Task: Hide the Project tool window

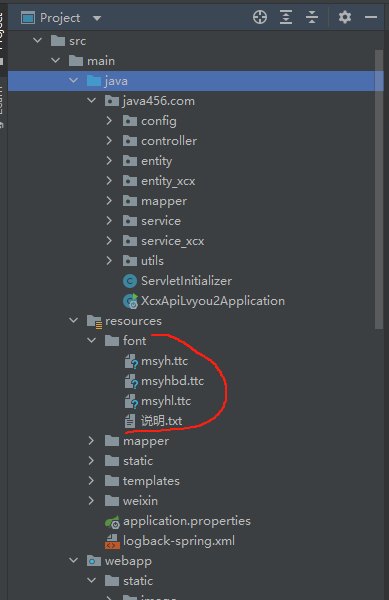Action: click(371, 17)
